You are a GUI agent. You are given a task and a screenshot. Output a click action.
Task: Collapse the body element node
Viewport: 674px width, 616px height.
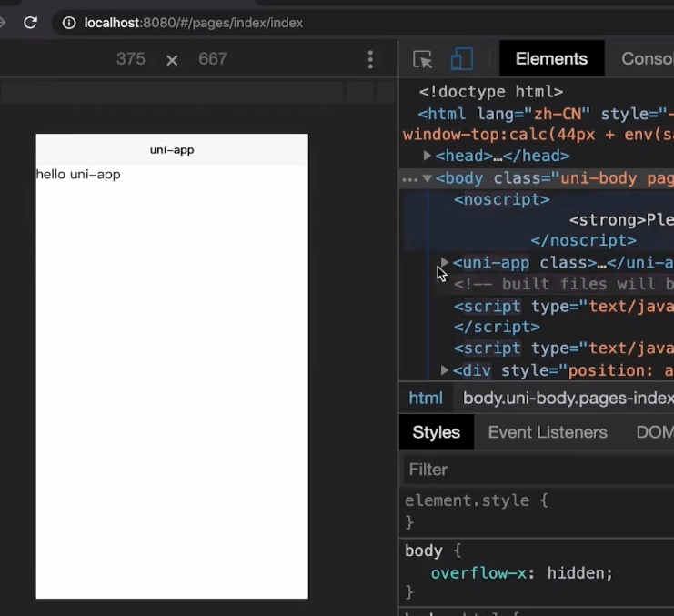coord(427,178)
